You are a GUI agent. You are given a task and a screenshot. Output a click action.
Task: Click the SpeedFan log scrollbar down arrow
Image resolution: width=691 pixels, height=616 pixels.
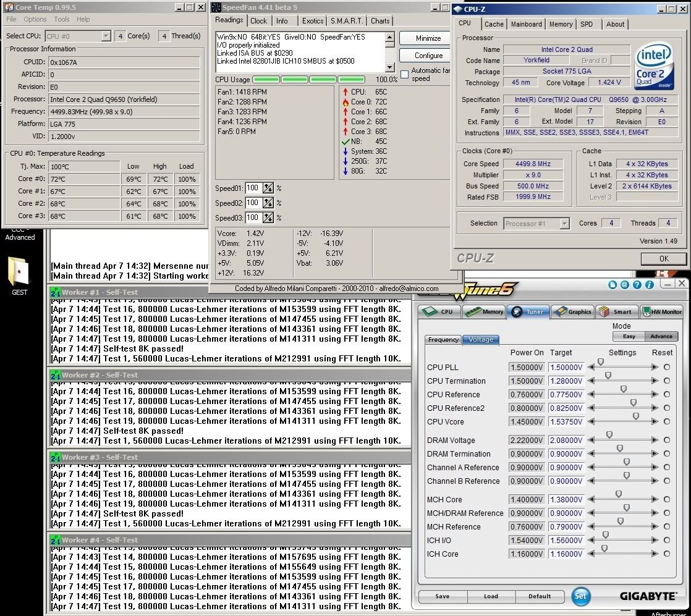click(x=389, y=67)
